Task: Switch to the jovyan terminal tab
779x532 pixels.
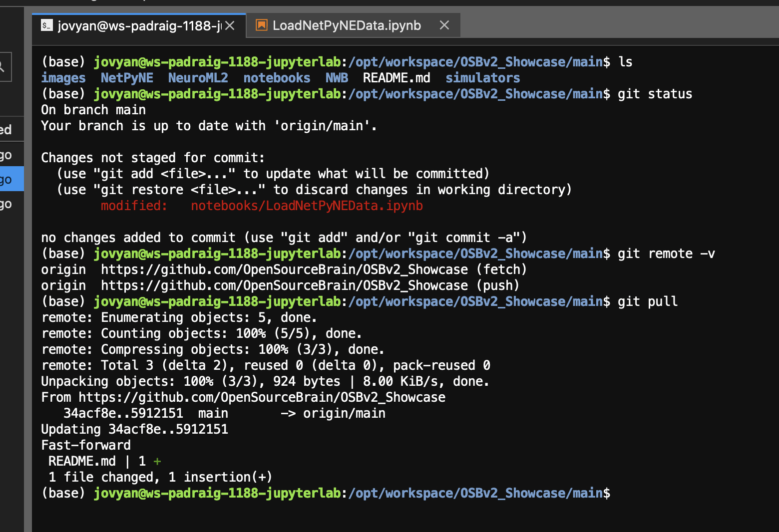Action: [139, 25]
